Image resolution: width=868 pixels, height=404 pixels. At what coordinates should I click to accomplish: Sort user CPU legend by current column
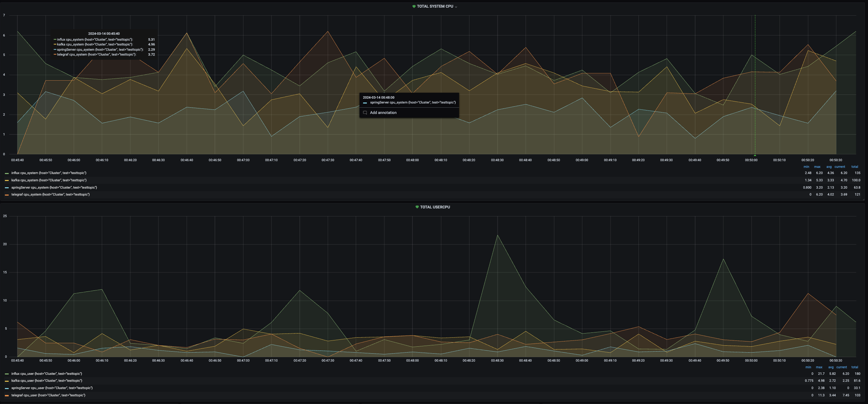click(842, 367)
